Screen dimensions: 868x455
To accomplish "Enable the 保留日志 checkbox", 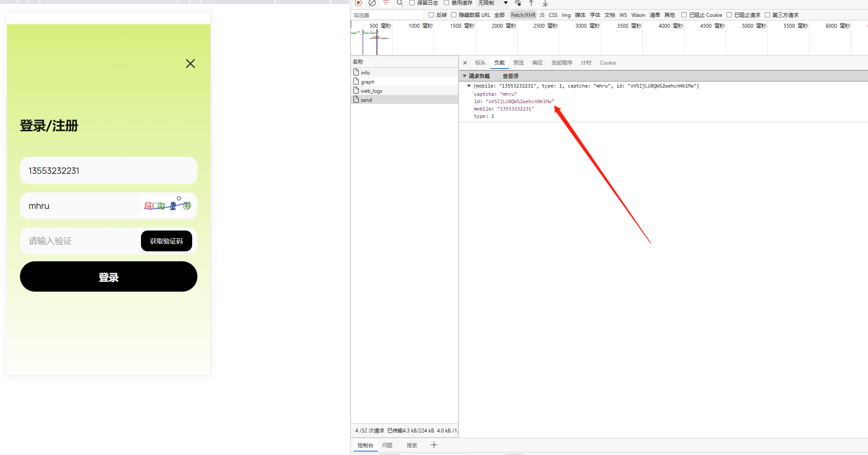I will pyautogui.click(x=412, y=3).
